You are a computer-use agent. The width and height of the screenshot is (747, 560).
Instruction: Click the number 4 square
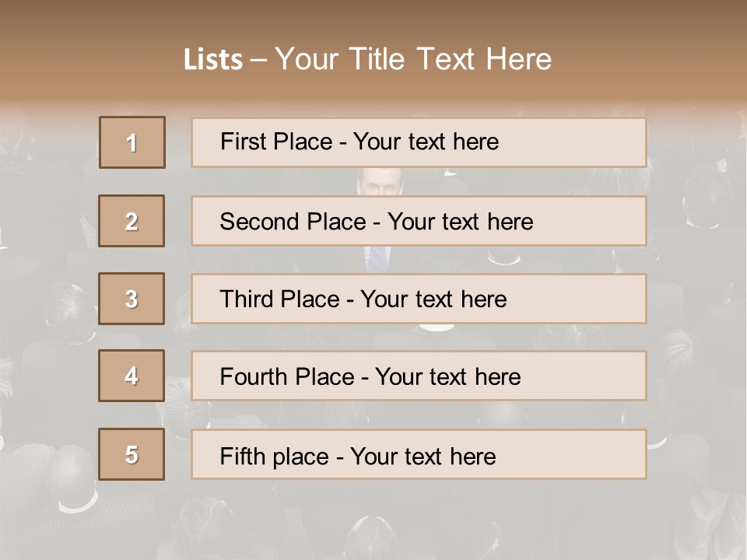point(132,376)
